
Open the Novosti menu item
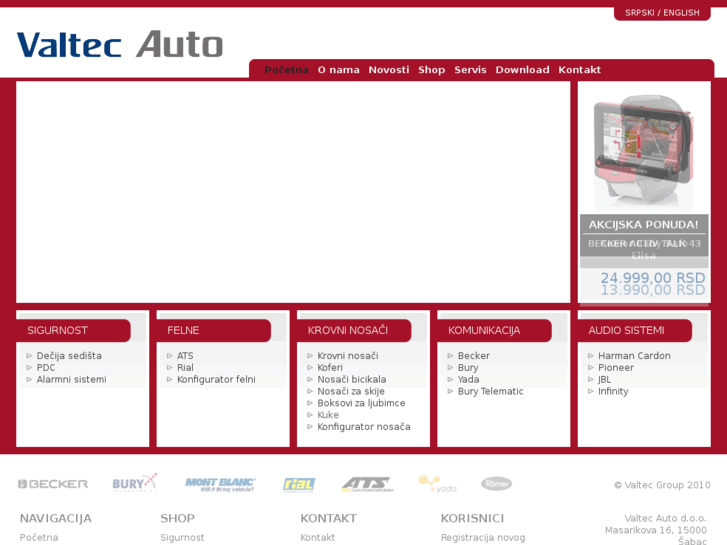(x=389, y=70)
